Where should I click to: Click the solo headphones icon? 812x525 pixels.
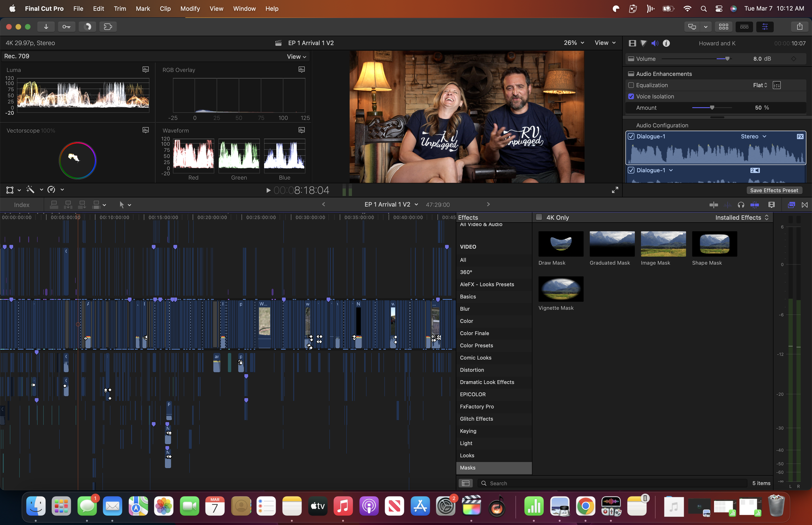point(741,205)
